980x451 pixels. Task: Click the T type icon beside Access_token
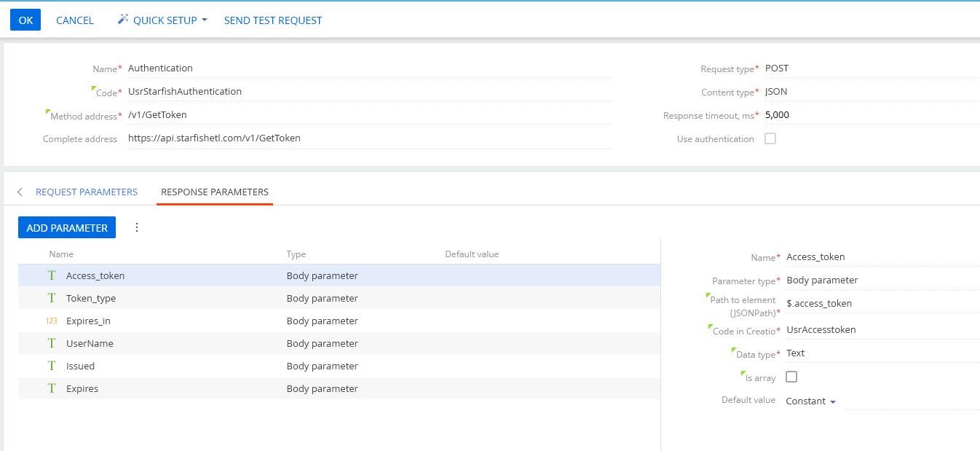pyautogui.click(x=51, y=275)
